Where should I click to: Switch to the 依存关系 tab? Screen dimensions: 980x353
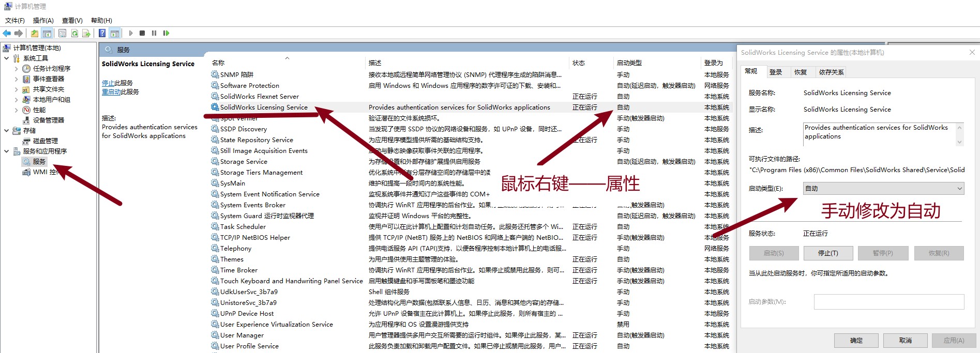point(832,72)
